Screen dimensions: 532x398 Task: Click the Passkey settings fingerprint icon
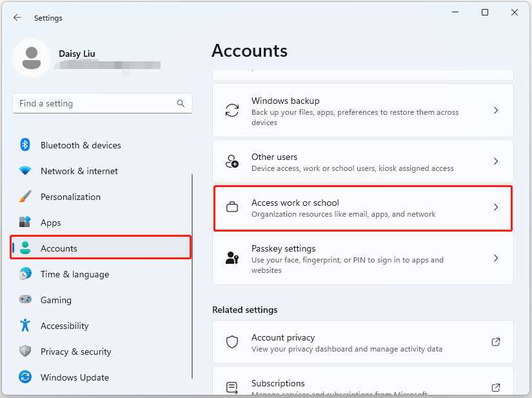(x=232, y=258)
